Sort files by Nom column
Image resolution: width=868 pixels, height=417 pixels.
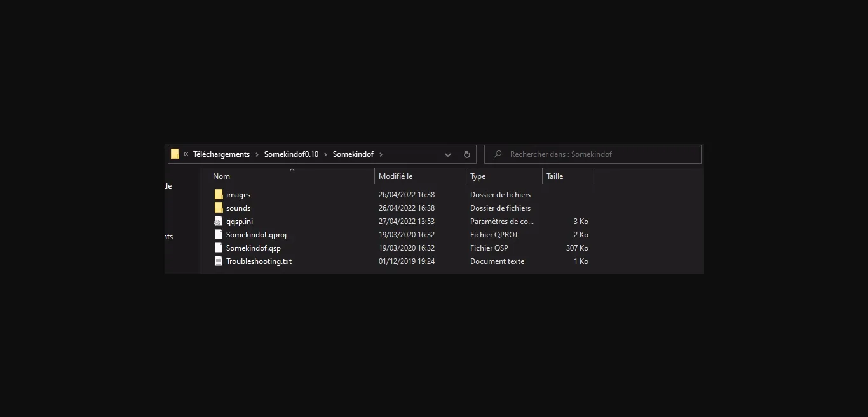click(222, 176)
